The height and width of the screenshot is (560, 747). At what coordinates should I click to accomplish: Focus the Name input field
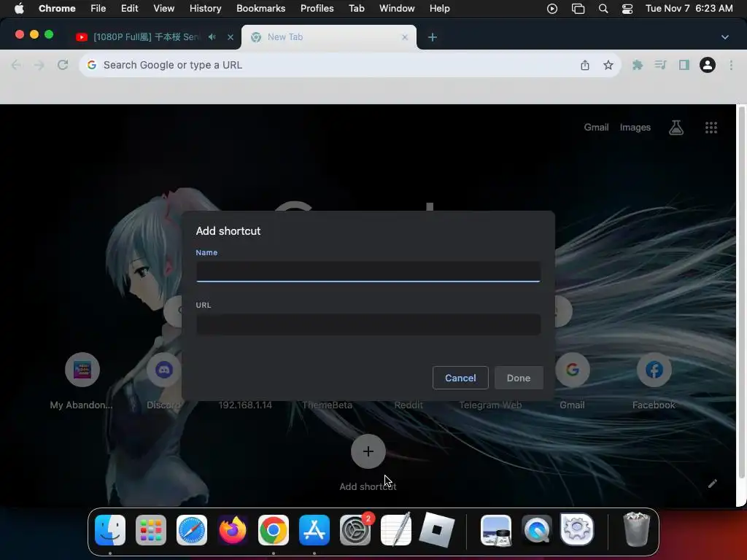click(368, 271)
